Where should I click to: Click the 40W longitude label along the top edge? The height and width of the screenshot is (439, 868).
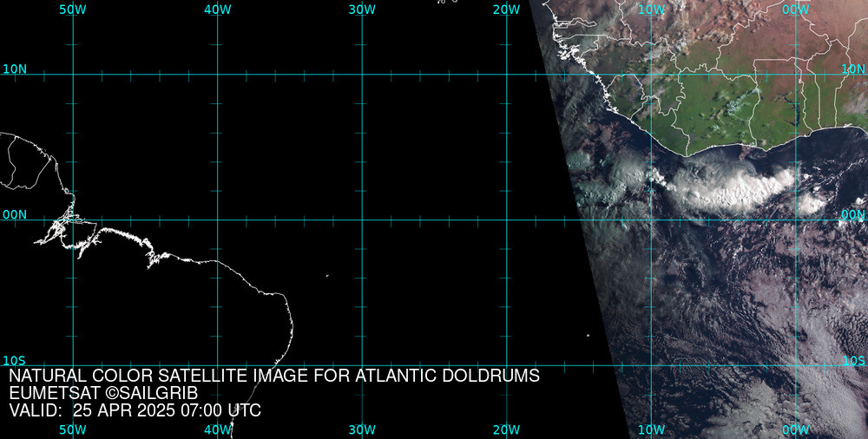218,10
